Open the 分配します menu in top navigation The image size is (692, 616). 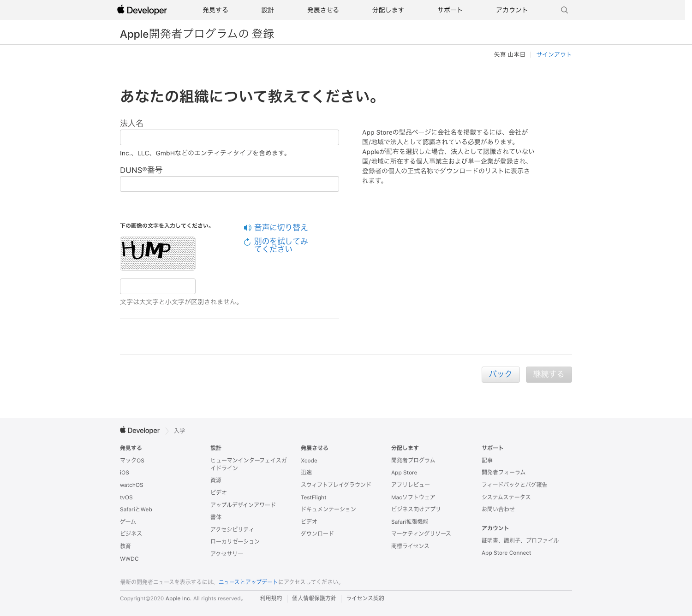(388, 10)
